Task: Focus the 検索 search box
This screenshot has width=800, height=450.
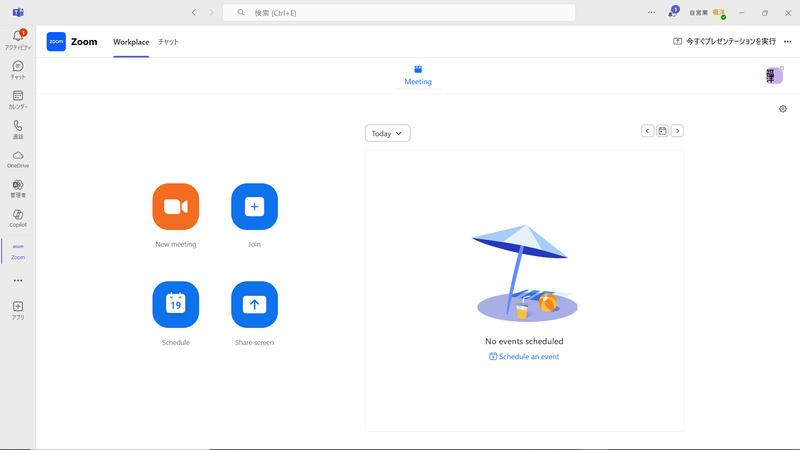Action: coord(399,13)
